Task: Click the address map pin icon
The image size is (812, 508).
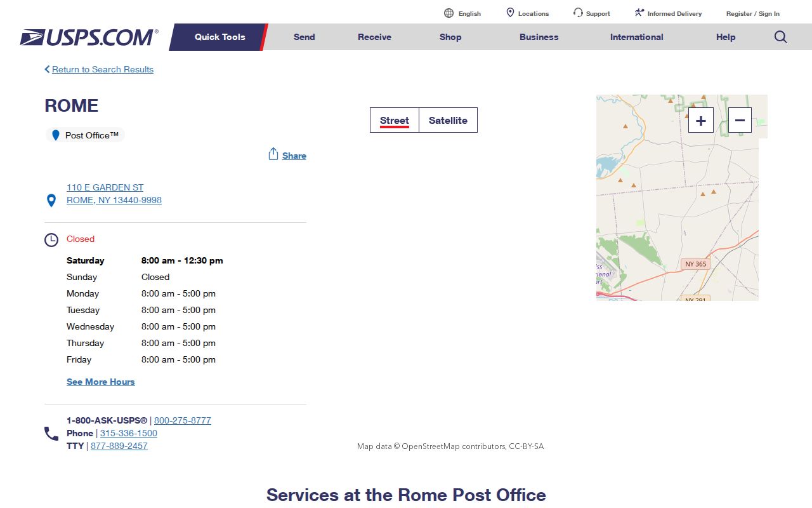Action: [x=51, y=201]
